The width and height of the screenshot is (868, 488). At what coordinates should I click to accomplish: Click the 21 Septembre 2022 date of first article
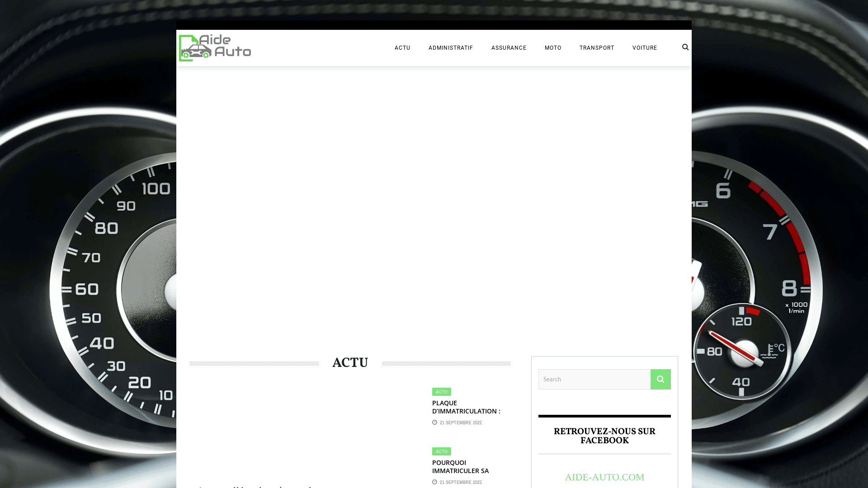[461, 423]
